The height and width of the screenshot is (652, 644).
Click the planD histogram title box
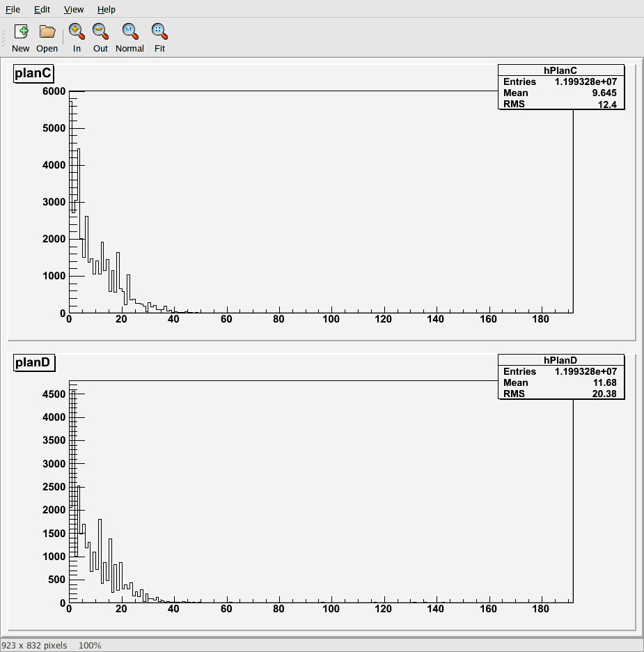click(33, 363)
